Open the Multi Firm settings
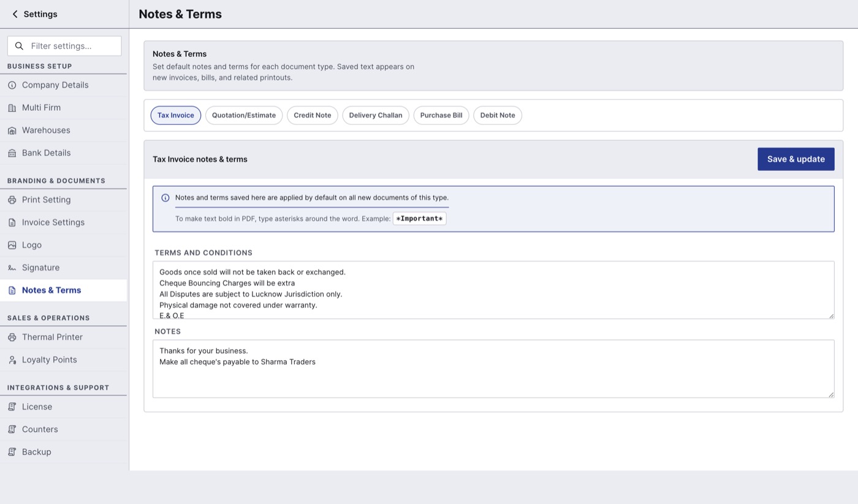The width and height of the screenshot is (858, 504). click(x=64, y=108)
